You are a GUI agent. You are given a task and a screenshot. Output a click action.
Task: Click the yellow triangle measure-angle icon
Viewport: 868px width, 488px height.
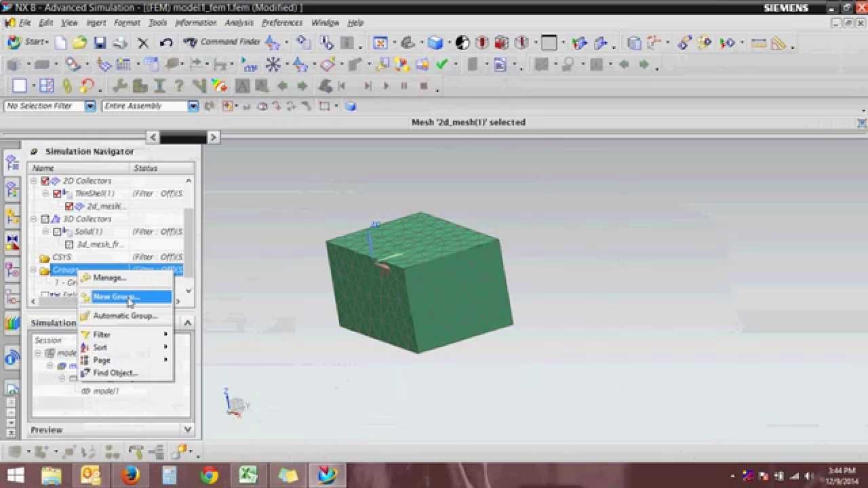tap(778, 43)
